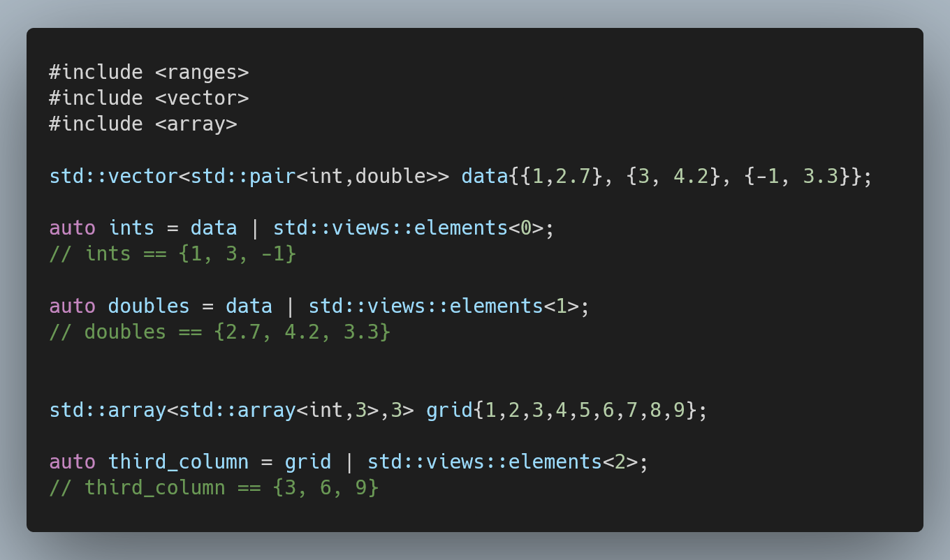The height and width of the screenshot is (560, 950).
Task: Click the digit 9 in grid initializer
Action: pyautogui.click(x=679, y=410)
